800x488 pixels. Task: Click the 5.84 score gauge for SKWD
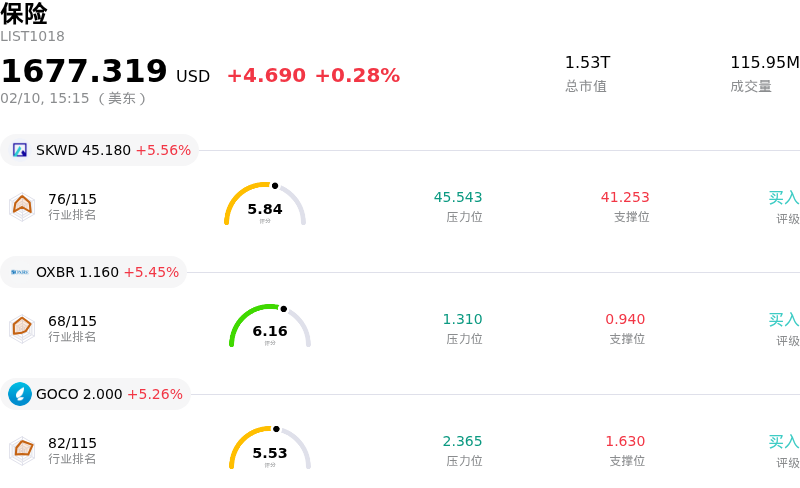[265, 205]
